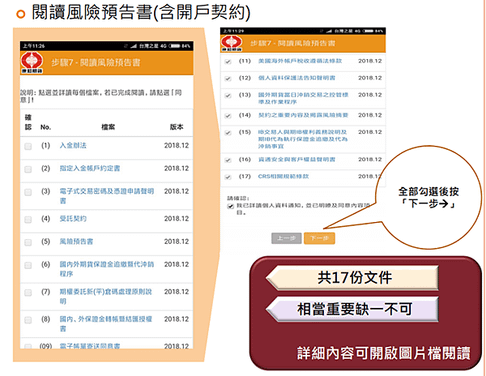Uncheck the box for document (16)
This screenshot has height=376, width=486.
point(228,160)
